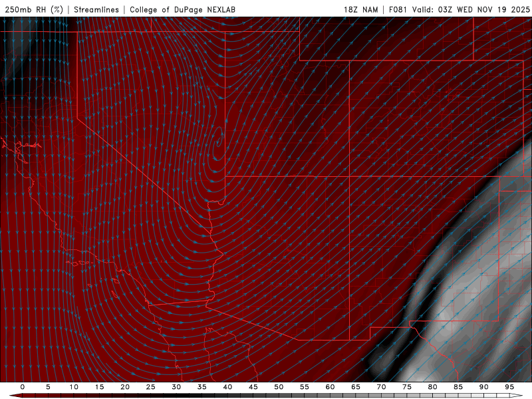The height and width of the screenshot is (399, 532).
Task: Click the colorbar label "20"
Action: [125, 387]
